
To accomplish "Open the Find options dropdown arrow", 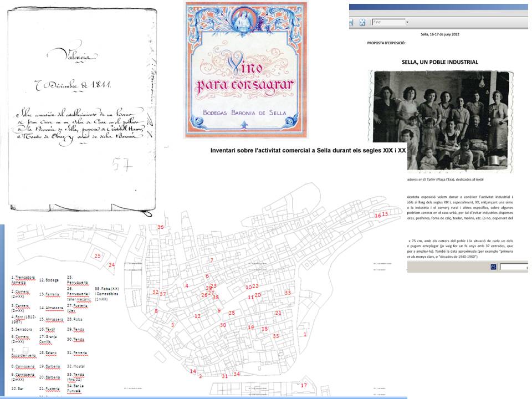I will click(407, 22).
